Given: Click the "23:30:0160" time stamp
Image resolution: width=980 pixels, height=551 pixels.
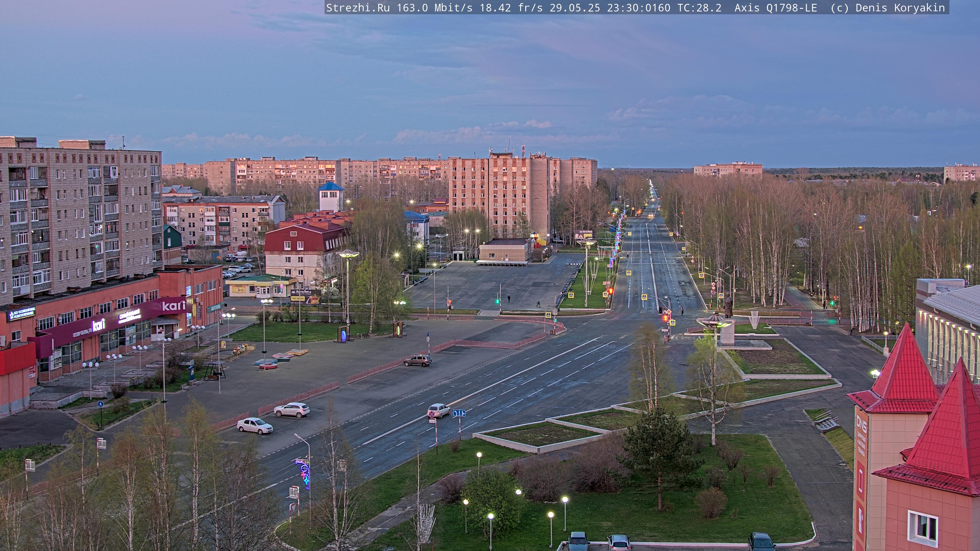Looking at the screenshot, I should [x=639, y=8].
